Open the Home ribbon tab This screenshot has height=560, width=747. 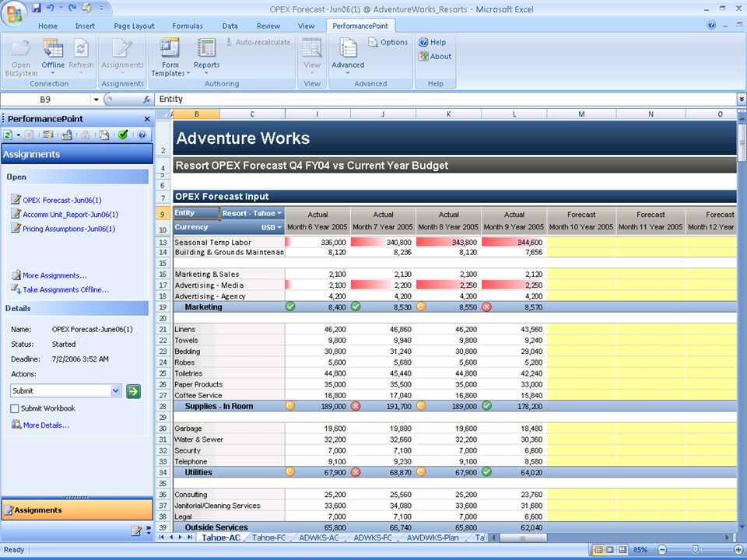[47, 26]
